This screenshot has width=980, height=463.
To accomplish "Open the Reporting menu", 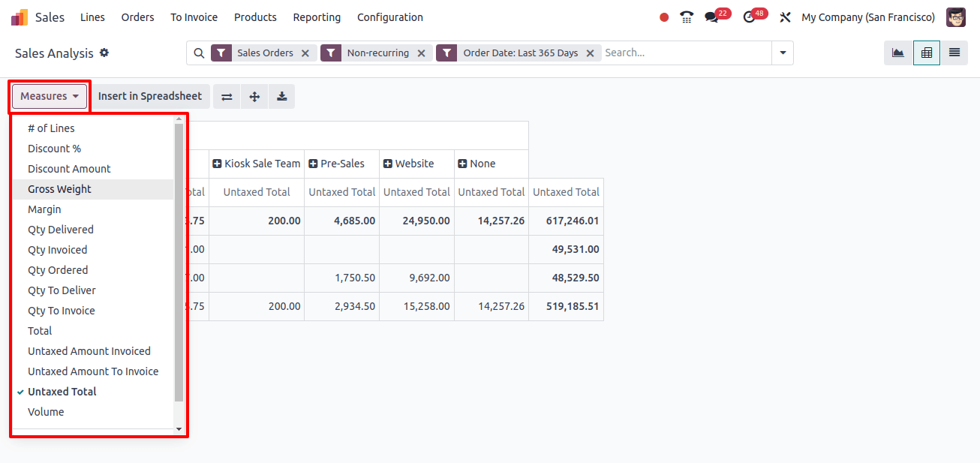I will coord(317,17).
